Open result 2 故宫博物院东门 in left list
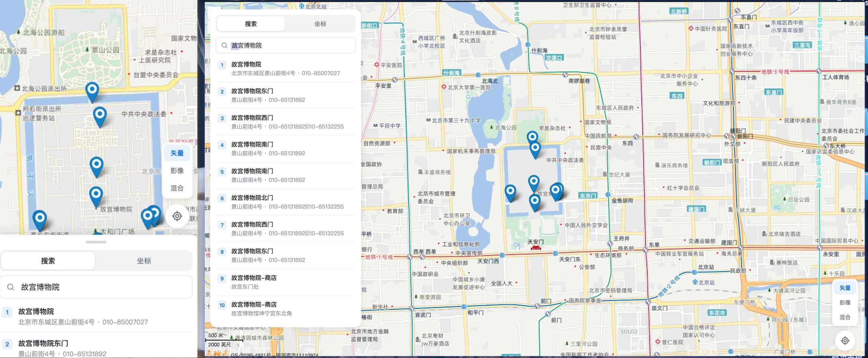The image size is (868, 358). click(96, 346)
